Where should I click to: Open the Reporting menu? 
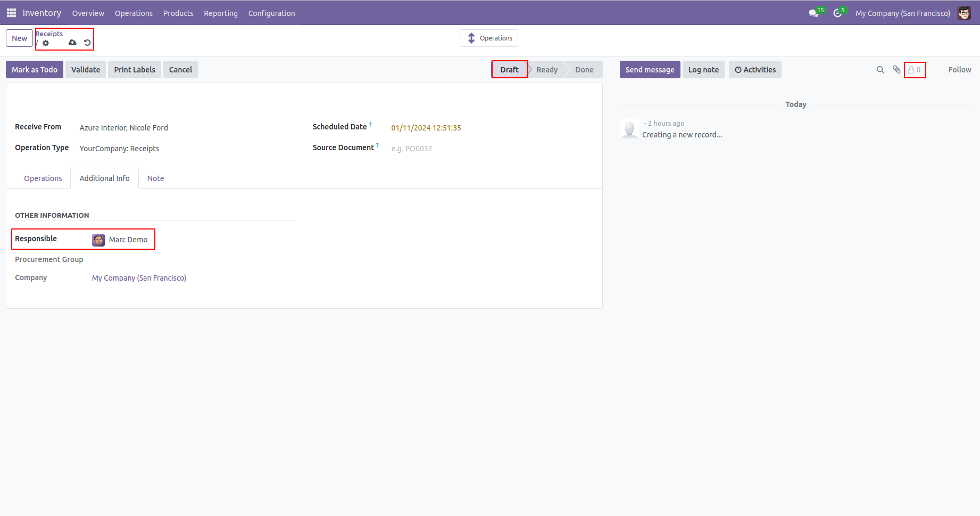pos(220,13)
